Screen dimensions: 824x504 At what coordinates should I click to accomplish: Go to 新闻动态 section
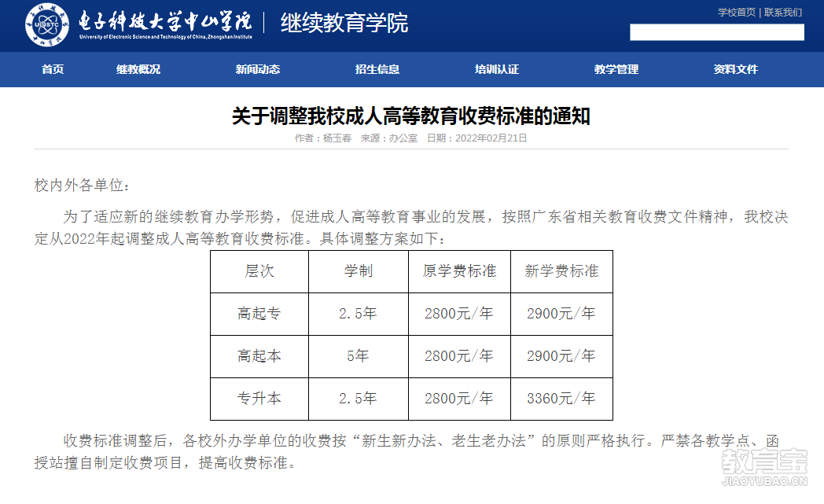click(258, 69)
